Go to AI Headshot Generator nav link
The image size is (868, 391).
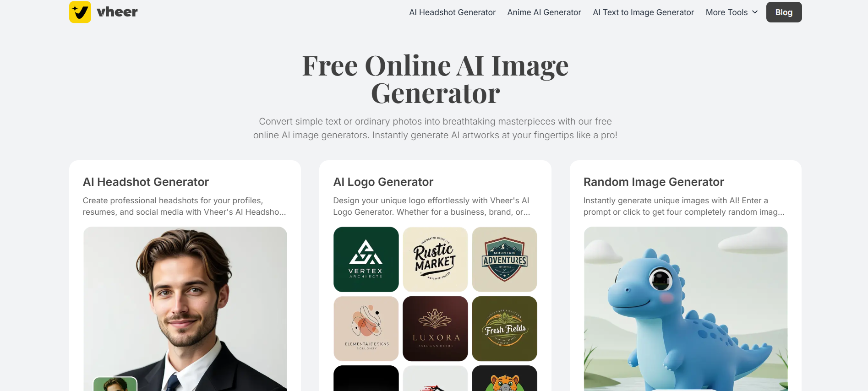point(452,12)
